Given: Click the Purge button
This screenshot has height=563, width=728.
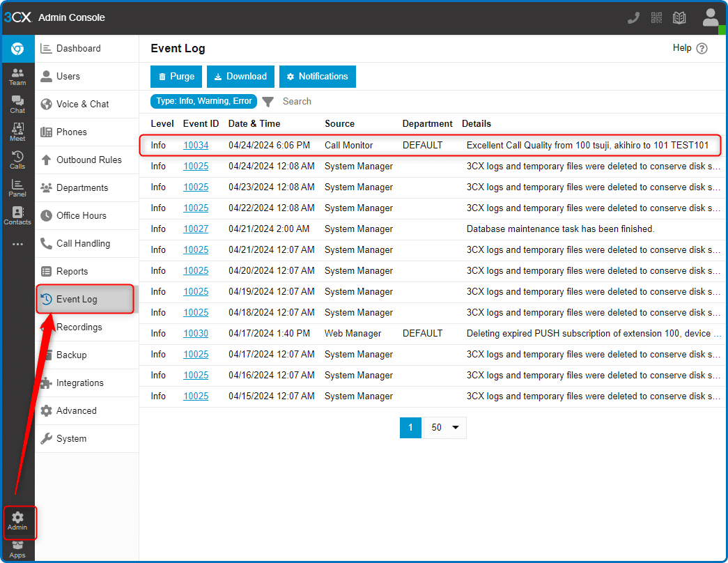Looking at the screenshot, I should click(x=176, y=77).
